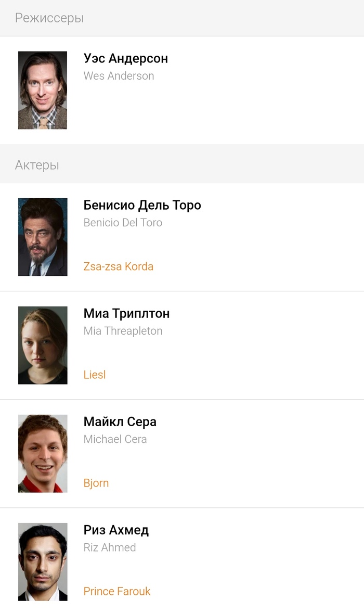Open director Уэс Андерсон's page
364x613 pixels.
point(126,58)
